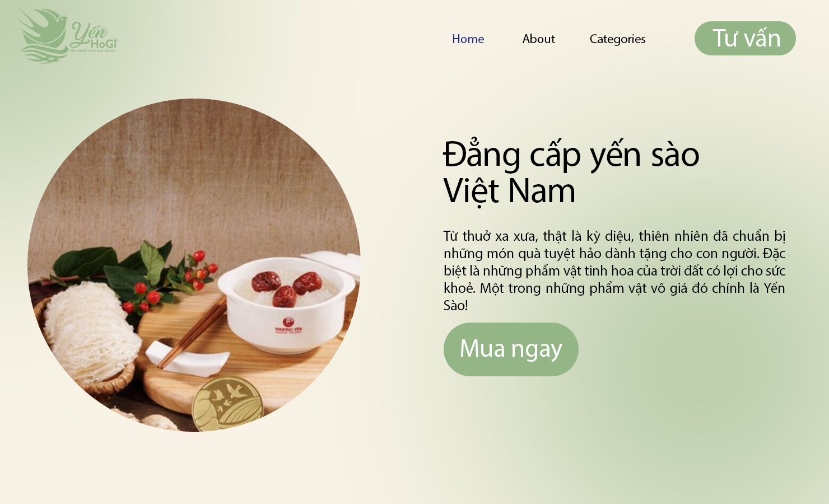
Task: Go to the About page
Action: pos(538,39)
